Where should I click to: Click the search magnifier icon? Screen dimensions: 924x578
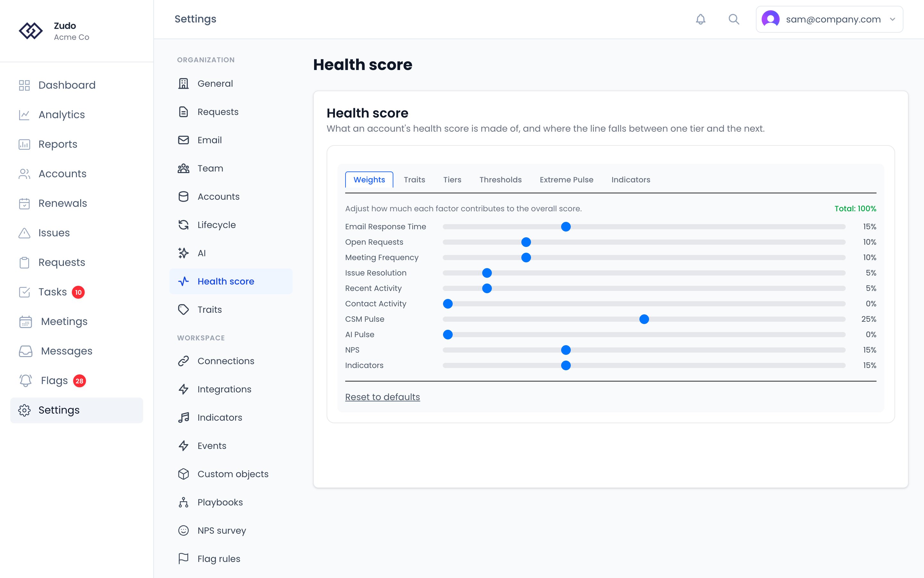pyautogui.click(x=733, y=19)
